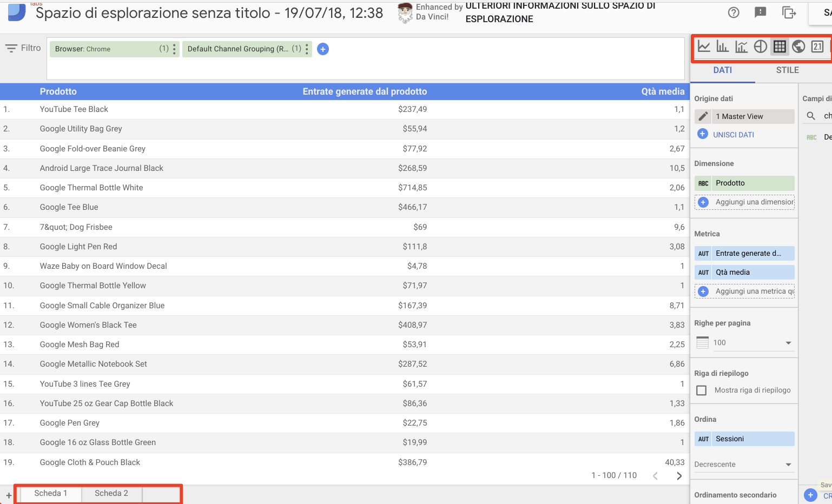Select the pie chart visualization
The image size is (832, 504).
coord(761,47)
